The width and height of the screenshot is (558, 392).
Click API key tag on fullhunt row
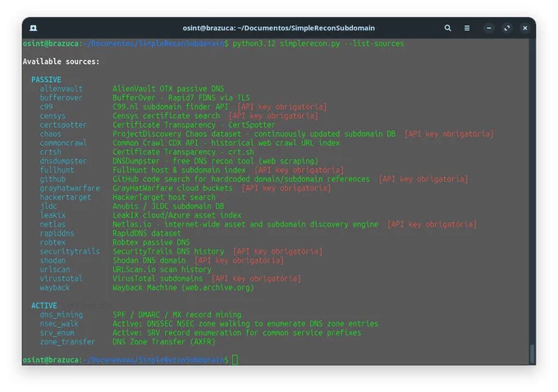299,170
